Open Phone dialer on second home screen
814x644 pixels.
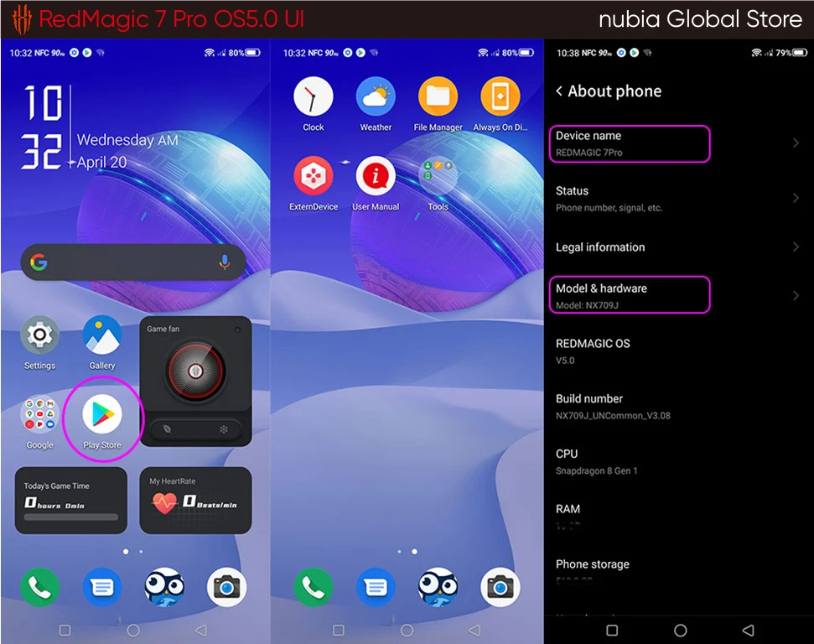click(x=313, y=587)
